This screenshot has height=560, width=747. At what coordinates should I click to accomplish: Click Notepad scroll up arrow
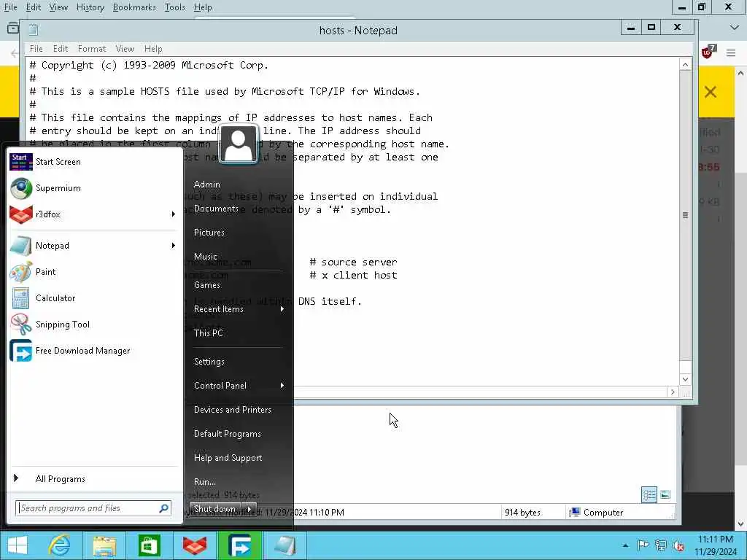[x=685, y=65]
